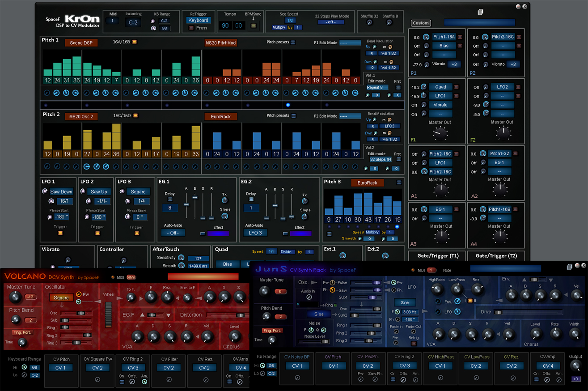
Task: Open the Pitch 1 Scope DSP output selector
Action: click(81, 43)
